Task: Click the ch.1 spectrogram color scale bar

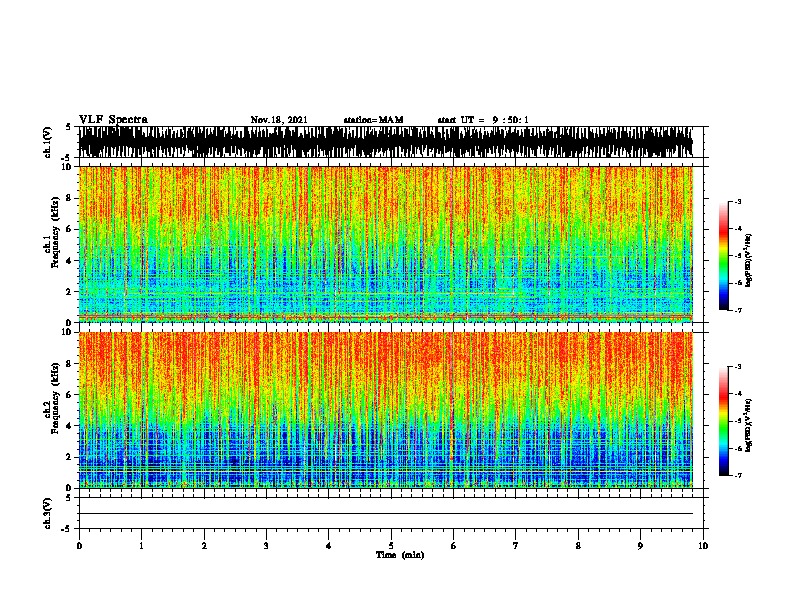Action: (x=724, y=256)
